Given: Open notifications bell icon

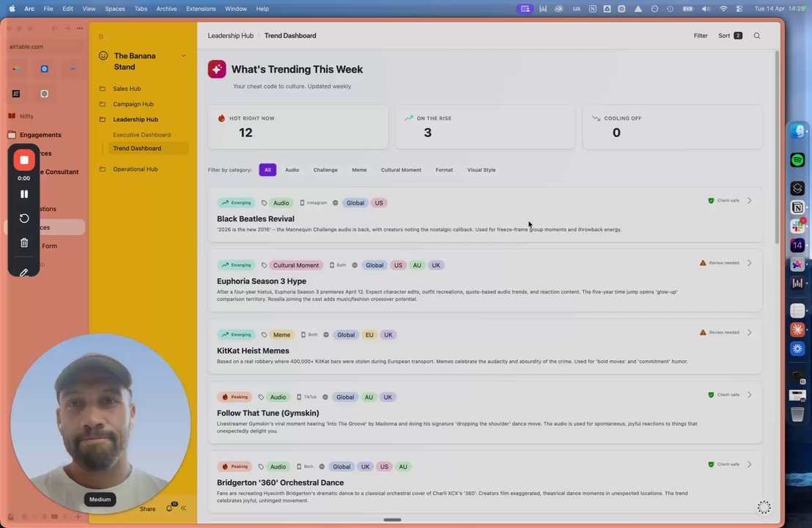Looking at the screenshot, I should (170, 507).
